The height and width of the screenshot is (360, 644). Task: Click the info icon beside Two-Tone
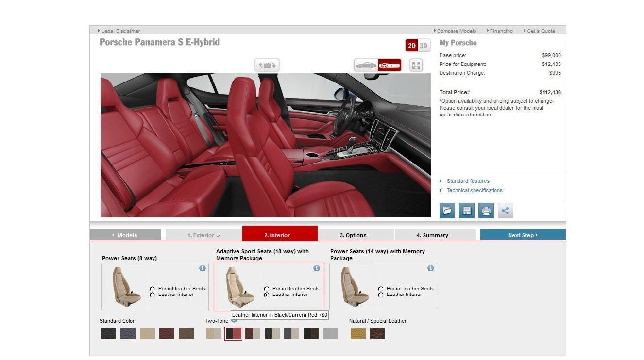tap(234, 320)
